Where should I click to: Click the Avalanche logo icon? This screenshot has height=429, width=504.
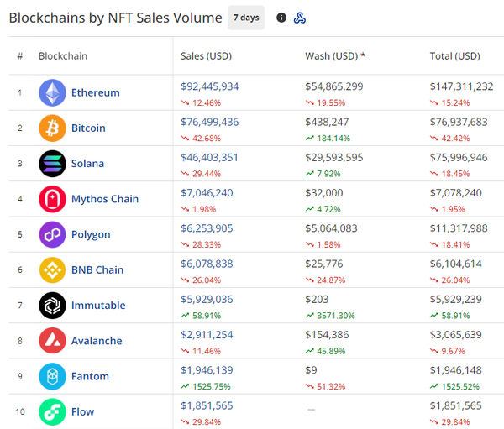[x=52, y=341]
